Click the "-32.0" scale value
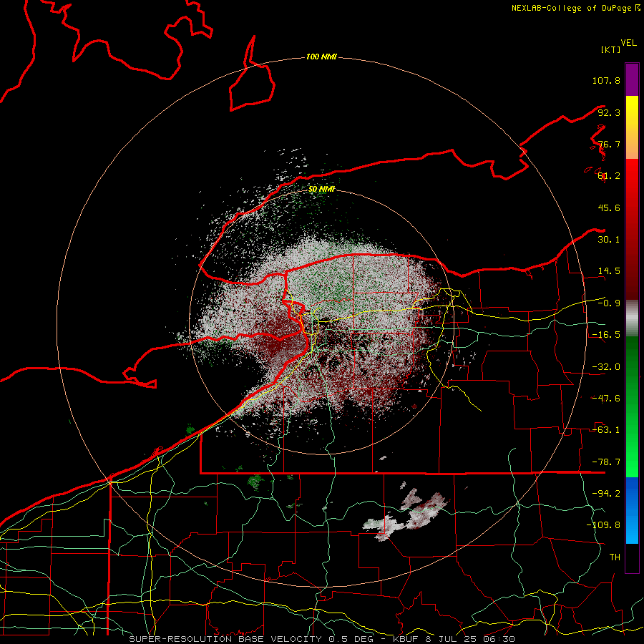The height and width of the screenshot is (644, 644). (x=606, y=367)
